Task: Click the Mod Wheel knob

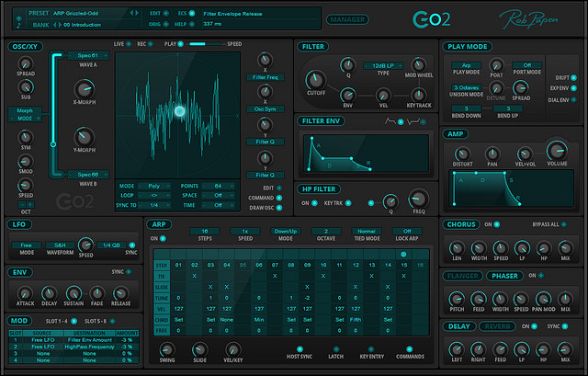Action: [418, 65]
